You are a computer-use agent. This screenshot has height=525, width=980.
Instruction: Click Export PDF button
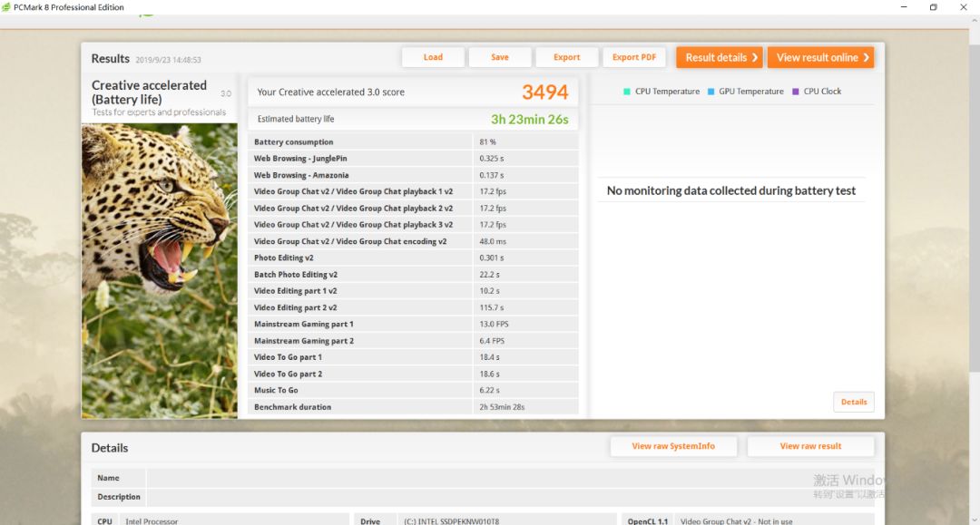click(634, 57)
